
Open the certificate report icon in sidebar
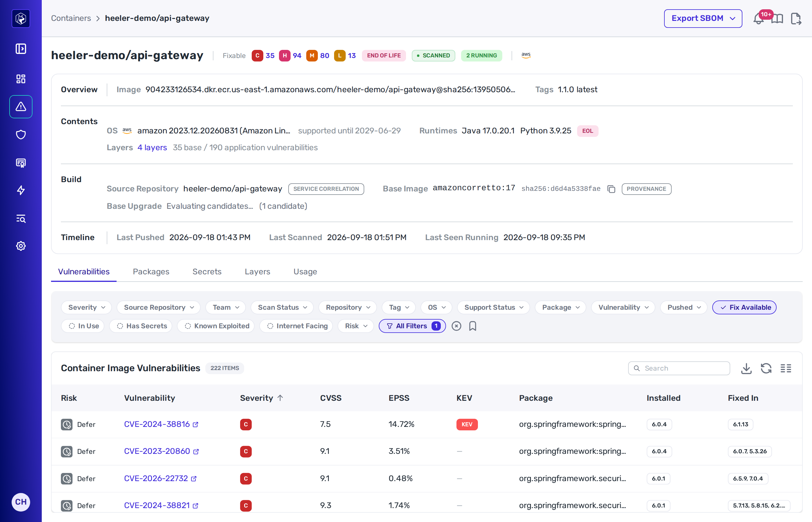(21, 163)
